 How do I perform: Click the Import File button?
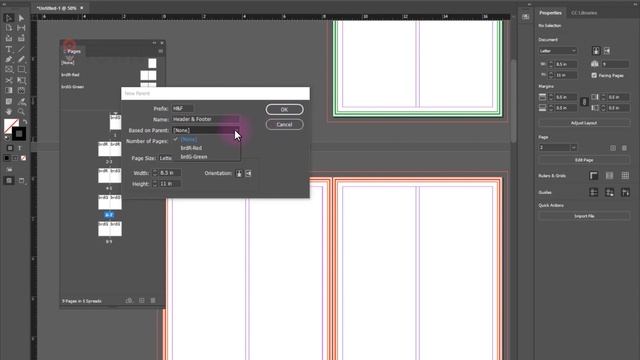click(x=584, y=216)
